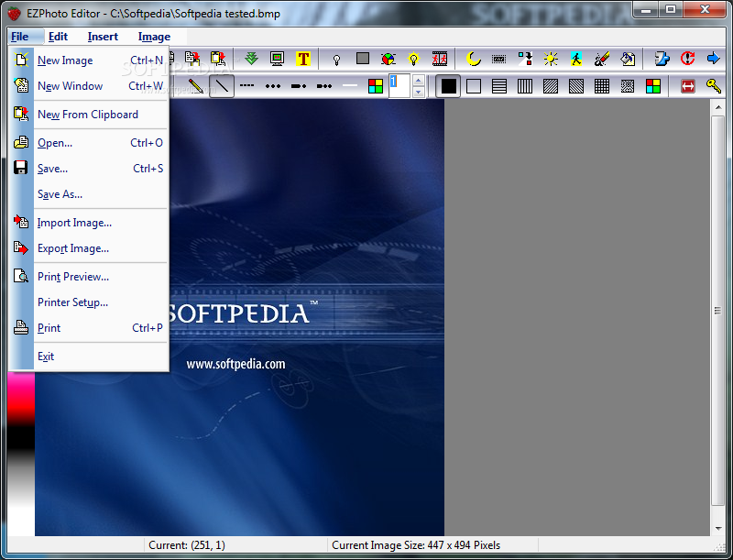The height and width of the screenshot is (560, 733).
Task: Select the forward diagonal hatch fill
Action: pyautogui.click(x=551, y=86)
